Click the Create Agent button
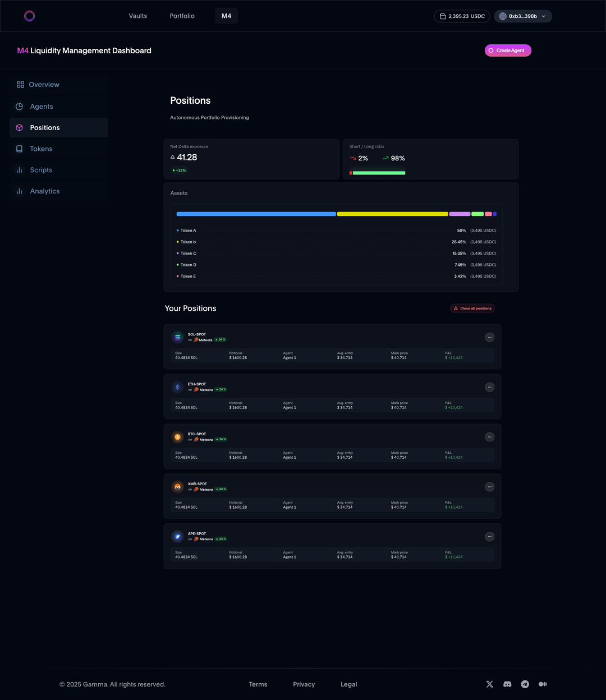Image resolution: width=606 pixels, height=700 pixels. [x=508, y=50]
